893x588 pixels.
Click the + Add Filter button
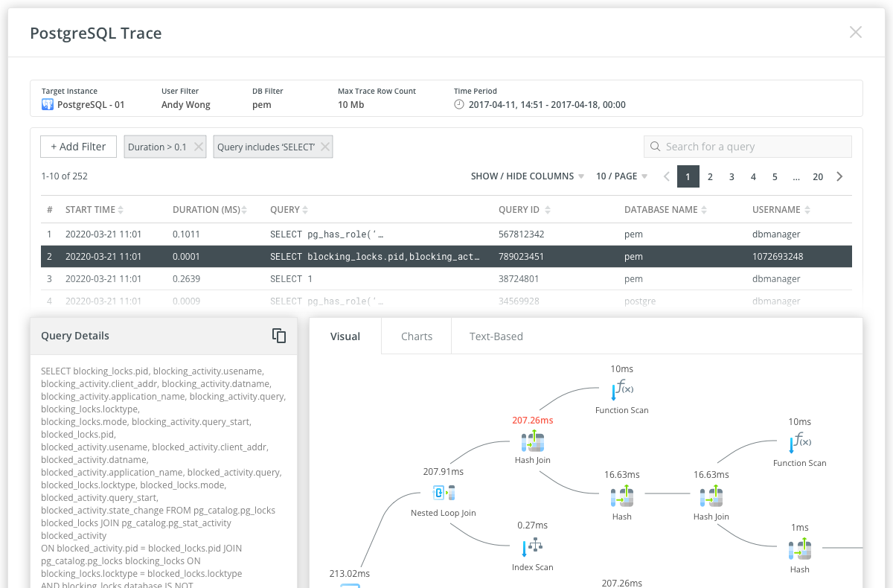pyautogui.click(x=78, y=147)
